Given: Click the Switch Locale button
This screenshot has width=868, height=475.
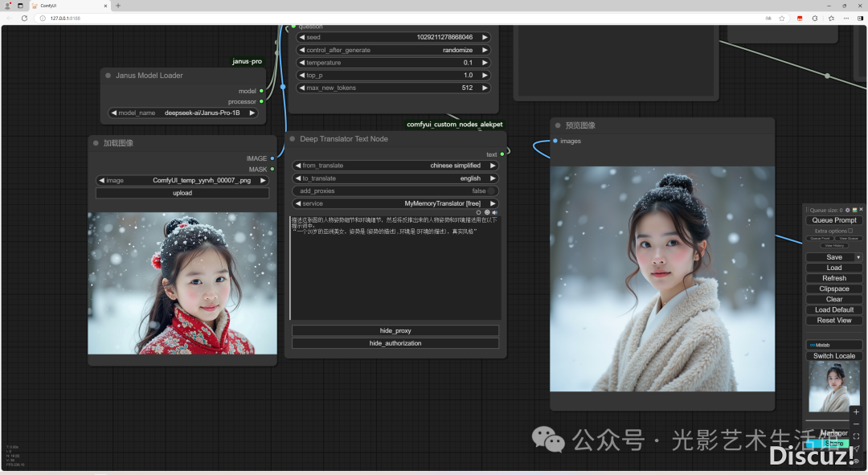Looking at the screenshot, I should coord(833,356).
